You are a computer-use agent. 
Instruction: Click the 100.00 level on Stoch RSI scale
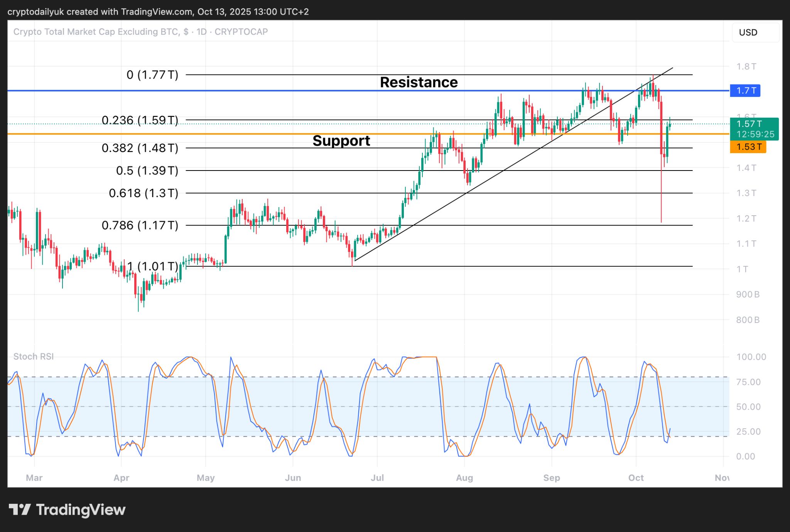(751, 357)
